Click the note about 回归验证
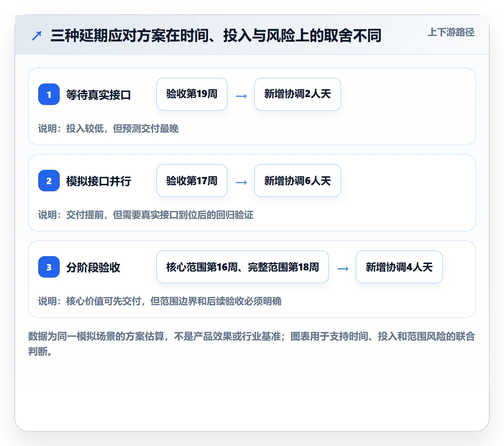This screenshot has height=446, width=504. 146,215
